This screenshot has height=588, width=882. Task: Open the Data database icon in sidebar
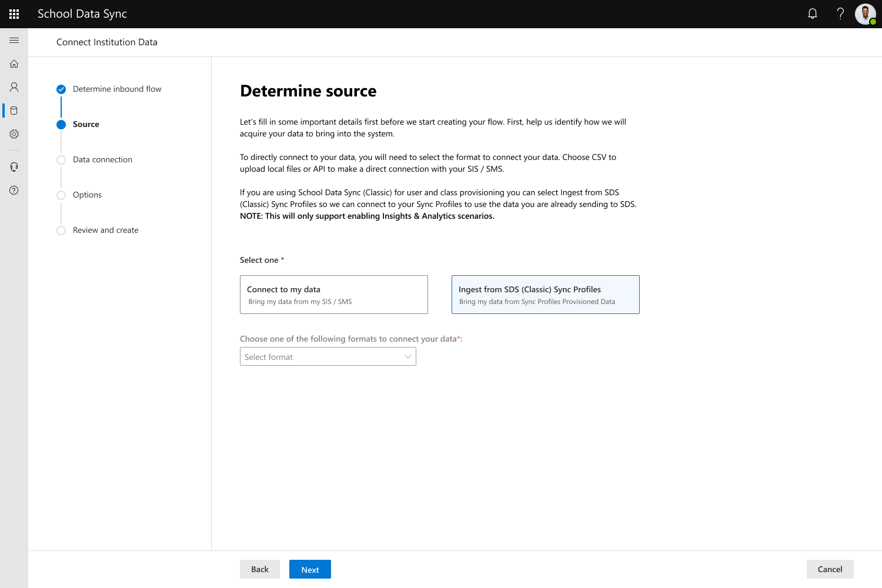point(14,111)
